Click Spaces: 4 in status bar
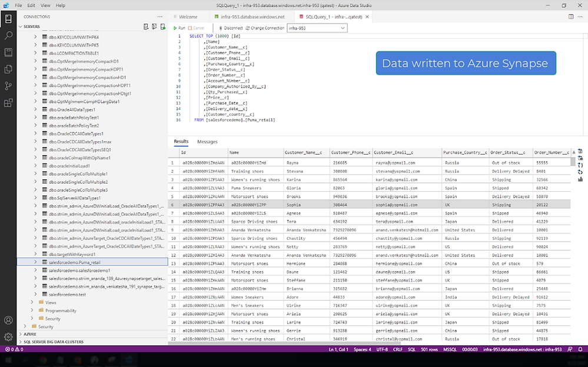The height and width of the screenshot is (367, 588). coord(362,349)
